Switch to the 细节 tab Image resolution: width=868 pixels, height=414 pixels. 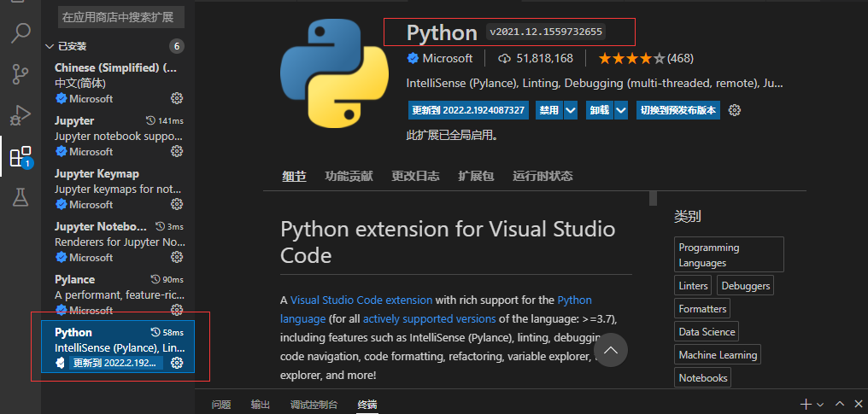pyautogui.click(x=294, y=177)
